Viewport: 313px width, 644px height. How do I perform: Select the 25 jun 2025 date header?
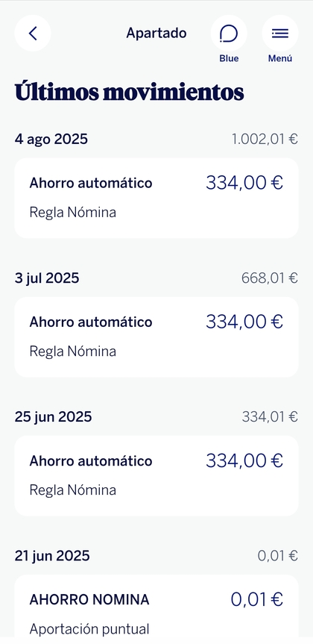[x=54, y=417]
